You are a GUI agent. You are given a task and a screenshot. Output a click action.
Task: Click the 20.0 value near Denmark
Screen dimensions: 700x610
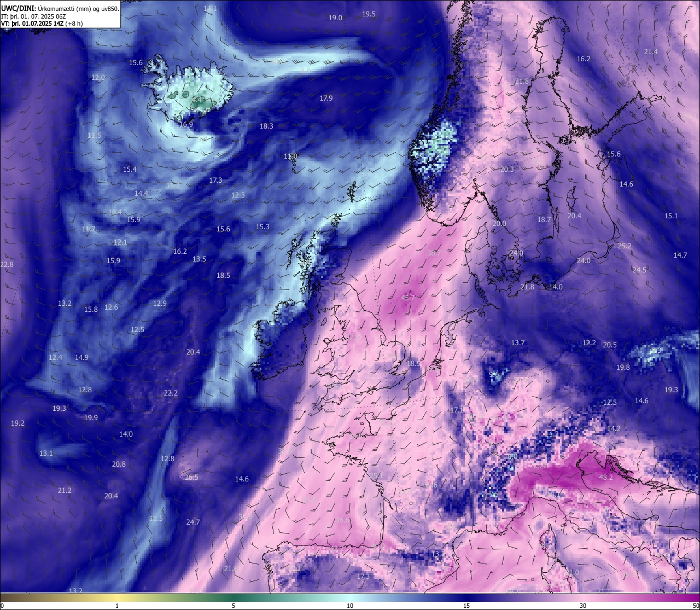click(499, 223)
